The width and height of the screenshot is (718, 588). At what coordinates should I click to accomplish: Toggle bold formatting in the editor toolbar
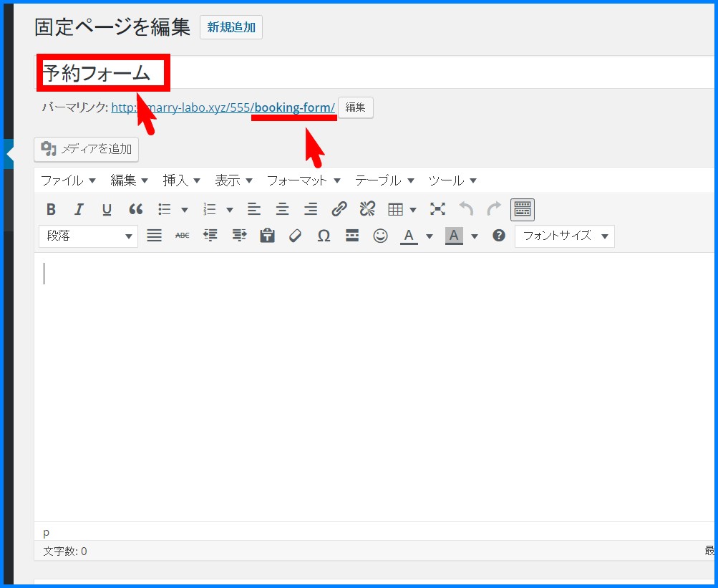[x=51, y=209]
